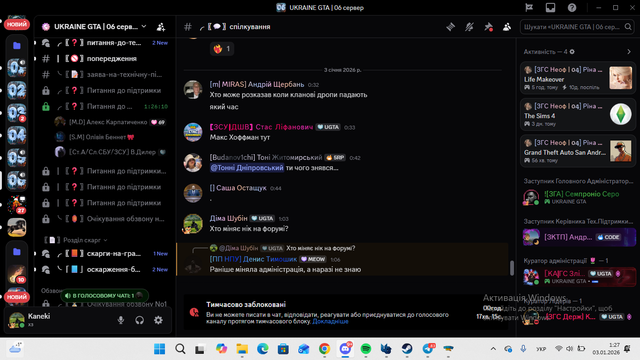Click the @Тонні Дніпровський mention
The height and width of the screenshot is (360, 640).
(247, 168)
